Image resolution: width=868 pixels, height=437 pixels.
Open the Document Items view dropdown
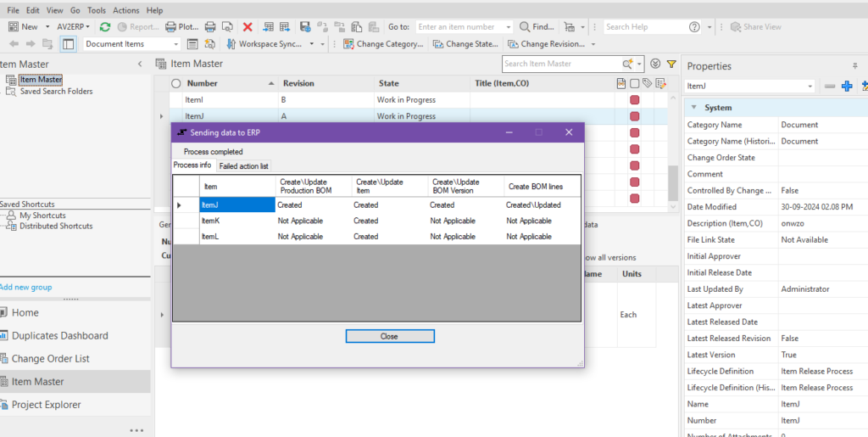tap(175, 44)
